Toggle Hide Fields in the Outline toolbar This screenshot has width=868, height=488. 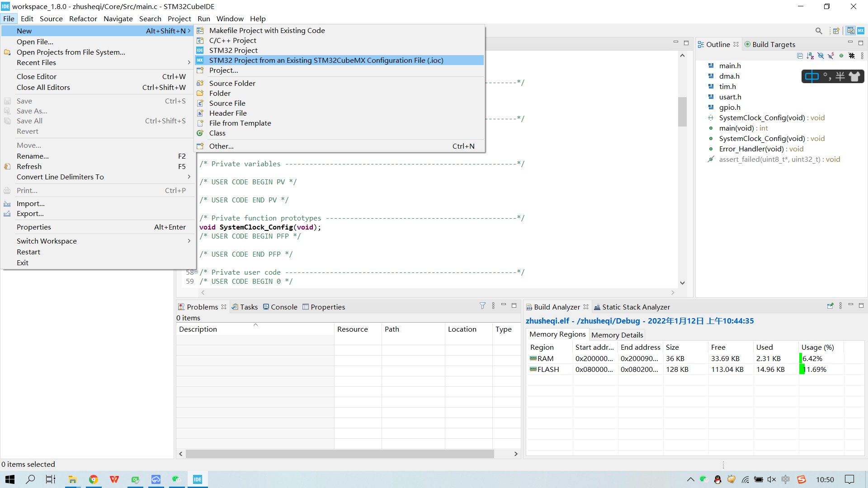[821, 56]
